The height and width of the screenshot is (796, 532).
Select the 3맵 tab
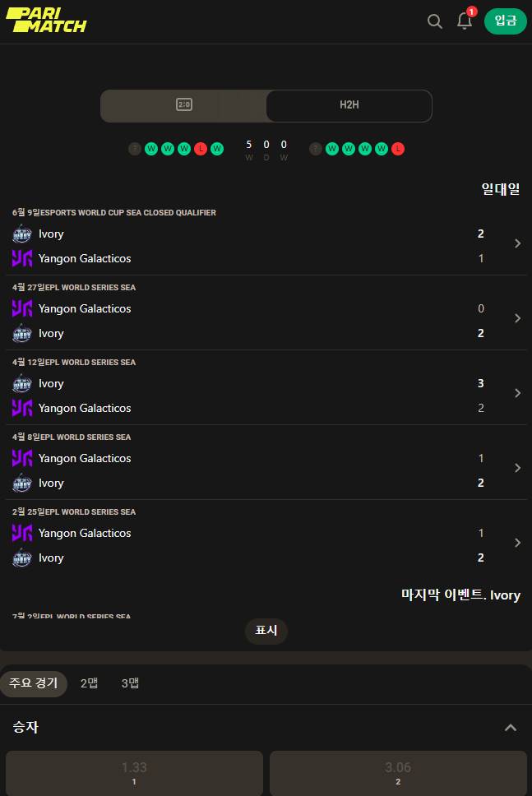coord(130,683)
